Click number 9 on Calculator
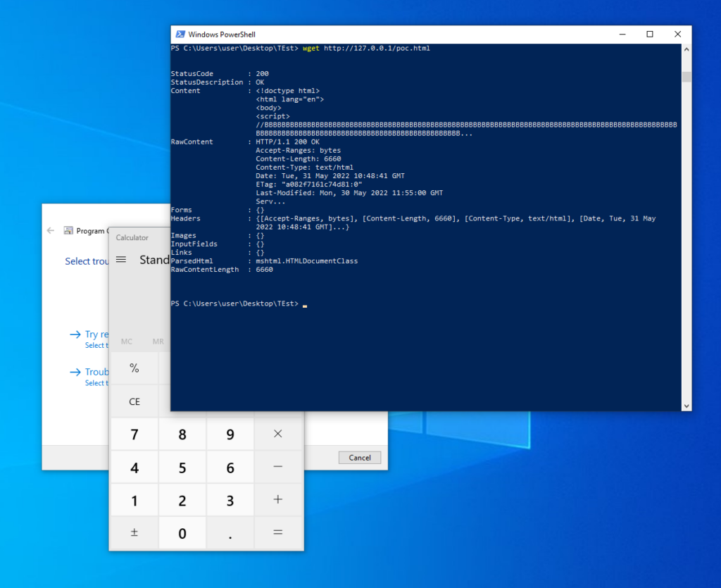Viewport: 721px width, 588px height. coord(230,434)
